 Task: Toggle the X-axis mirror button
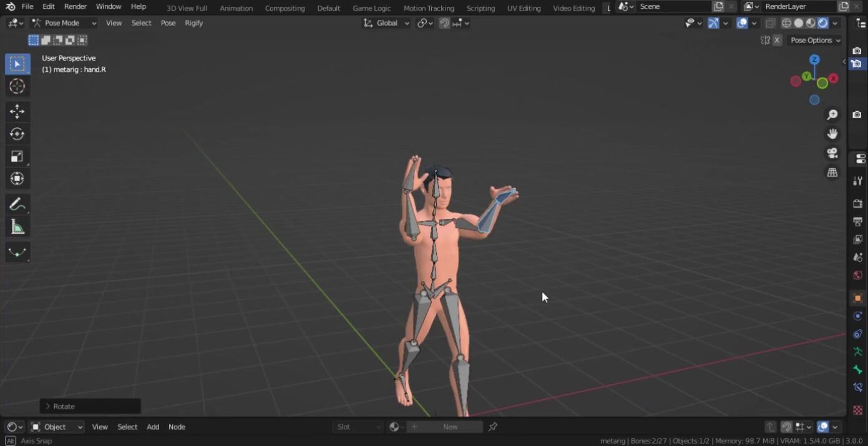tap(777, 41)
